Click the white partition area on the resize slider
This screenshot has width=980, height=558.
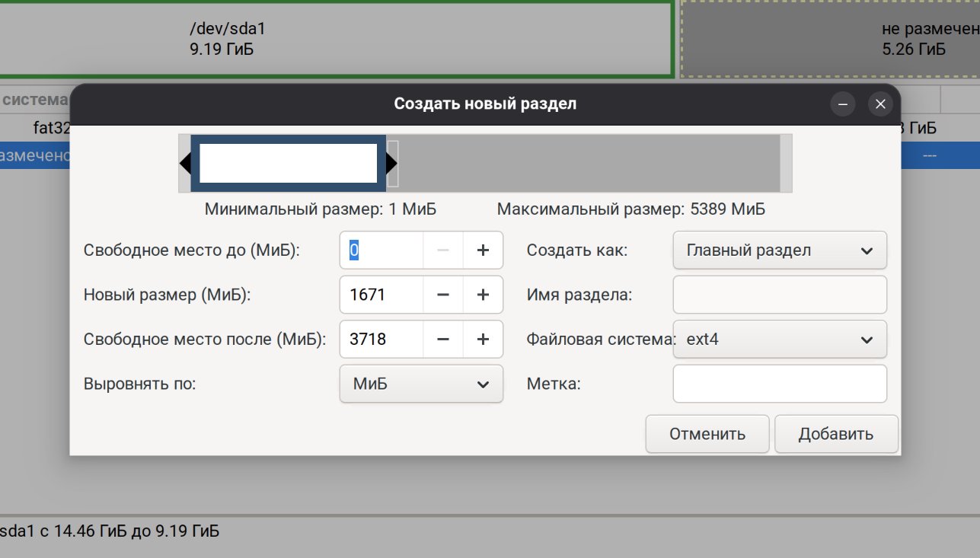(287, 162)
